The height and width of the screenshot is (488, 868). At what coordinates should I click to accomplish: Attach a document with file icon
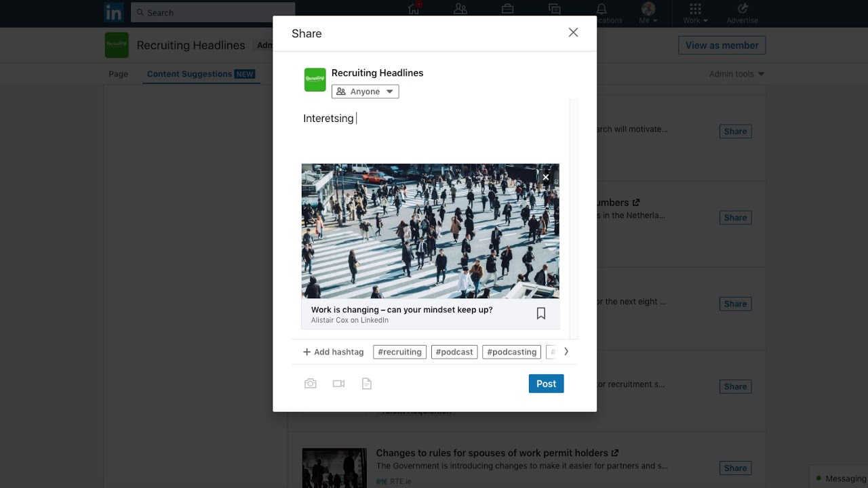pos(367,384)
